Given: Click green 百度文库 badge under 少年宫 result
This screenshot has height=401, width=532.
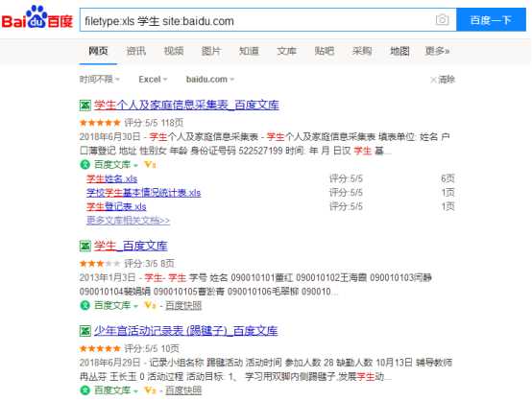Looking at the screenshot, I should coord(85,390).
